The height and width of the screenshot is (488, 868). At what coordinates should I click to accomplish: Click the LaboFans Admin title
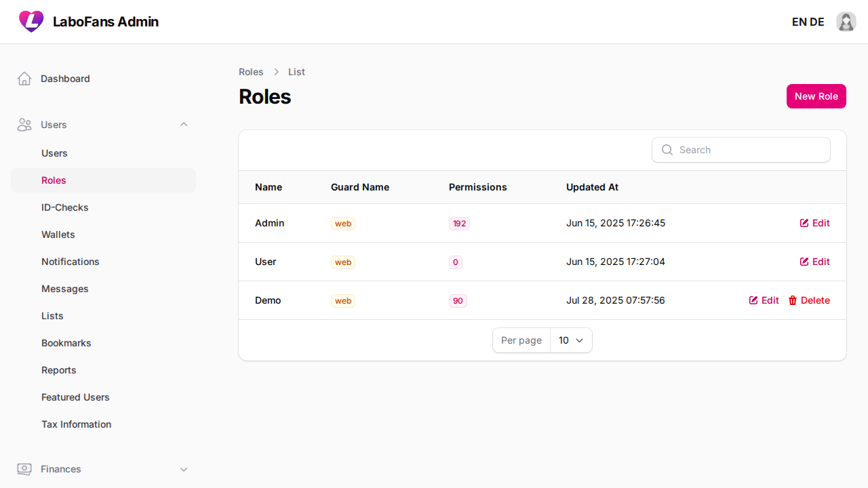coord(106,22)
